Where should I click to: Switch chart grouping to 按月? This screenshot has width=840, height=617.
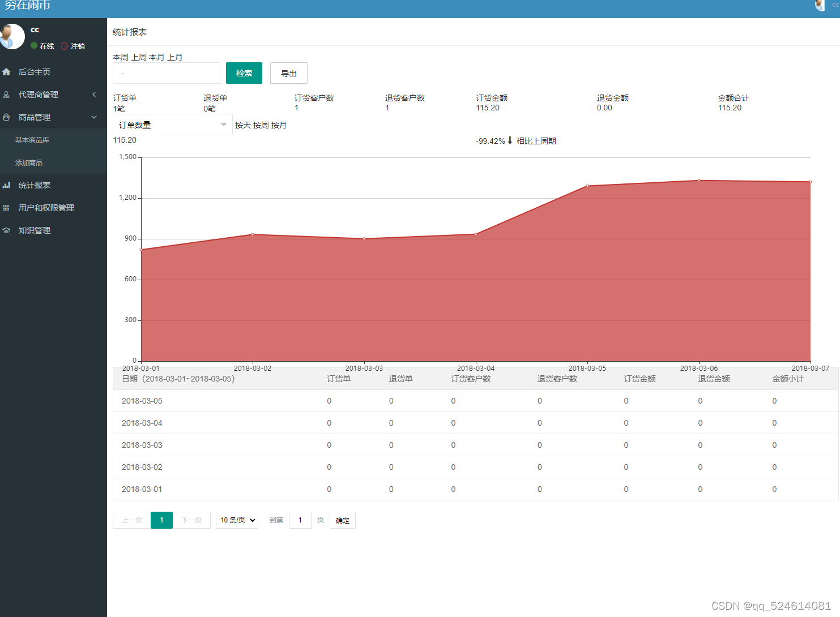[279, 125]
